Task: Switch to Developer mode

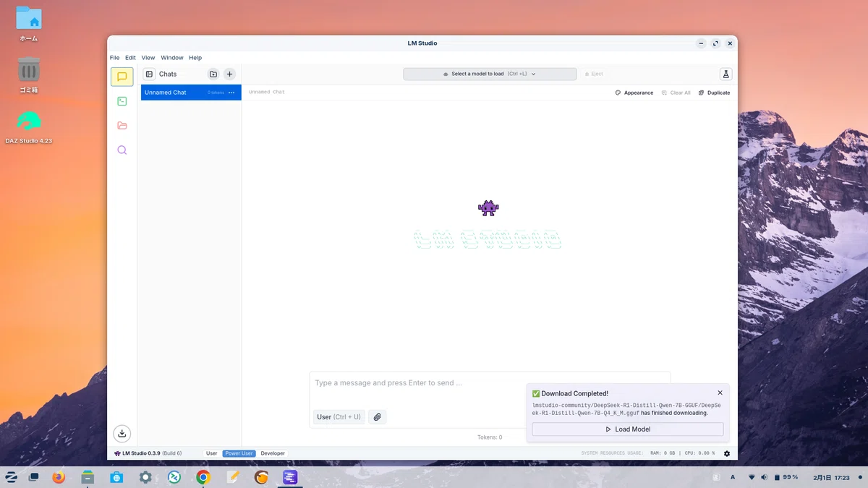Action: tap(273, 453)
